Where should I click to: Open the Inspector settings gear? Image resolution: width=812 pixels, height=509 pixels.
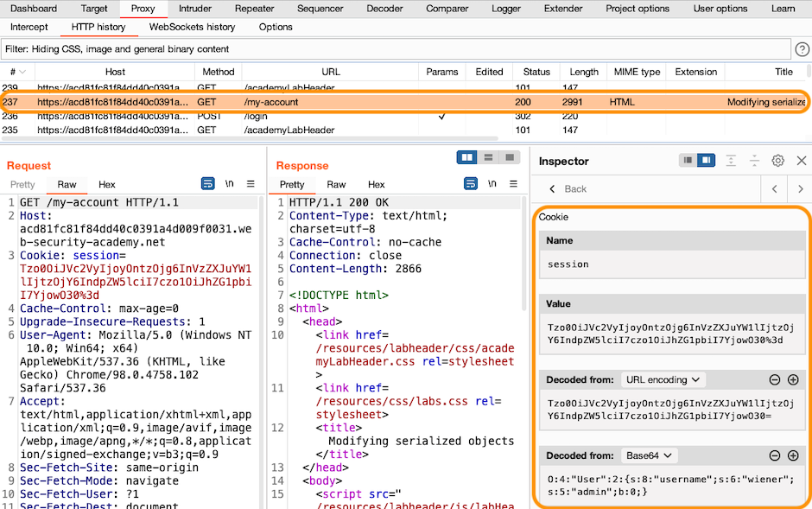[x=777, y=161]
